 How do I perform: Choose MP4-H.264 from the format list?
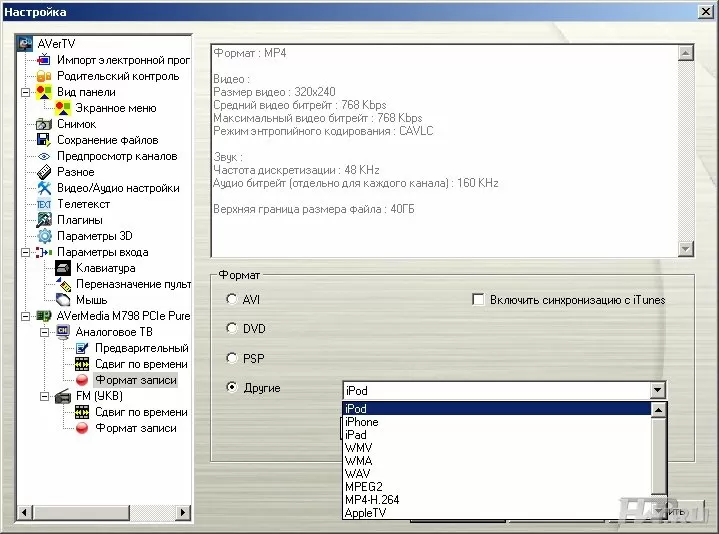click(x=374, y=499)
